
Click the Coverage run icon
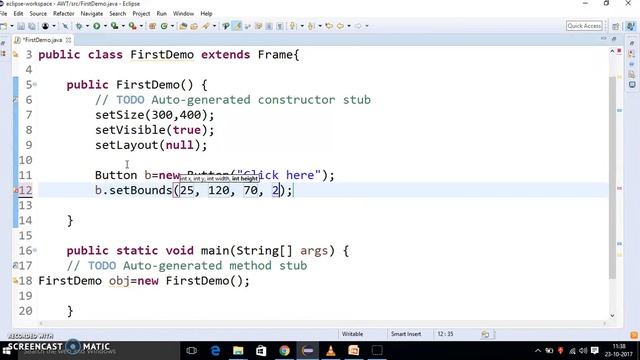[115, 26]
